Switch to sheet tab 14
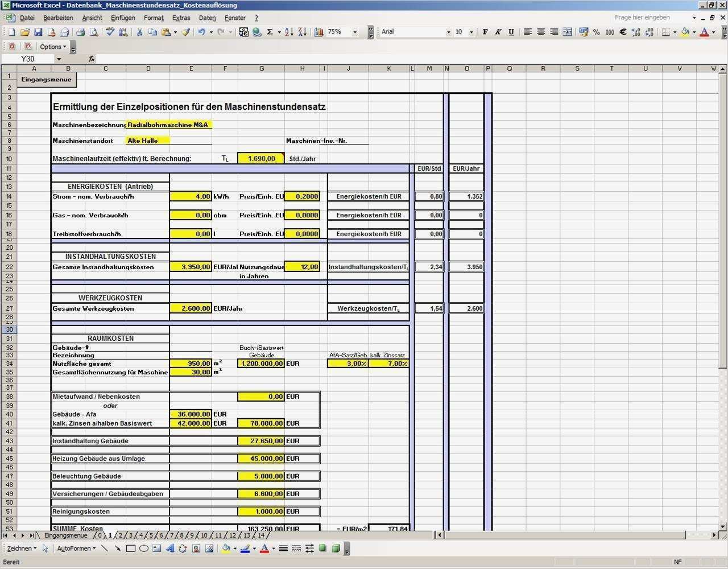This screenshot has height=569, width=728. click(261, 535)
